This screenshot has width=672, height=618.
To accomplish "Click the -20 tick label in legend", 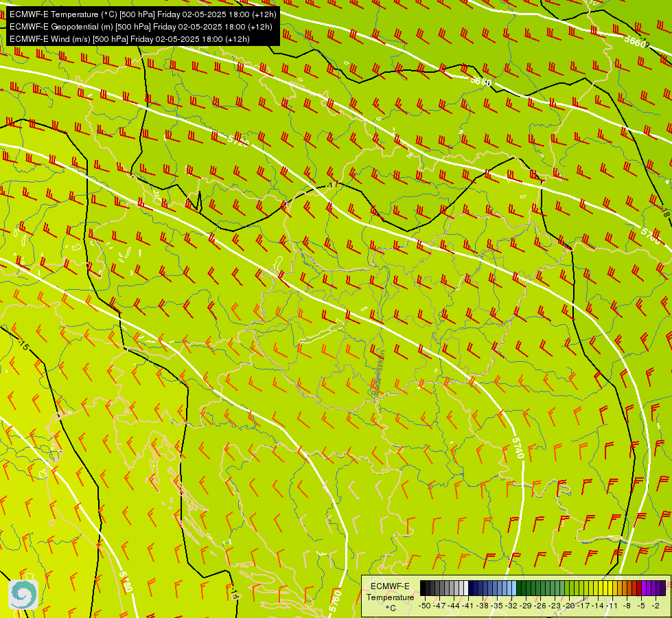I will [570, 606].
